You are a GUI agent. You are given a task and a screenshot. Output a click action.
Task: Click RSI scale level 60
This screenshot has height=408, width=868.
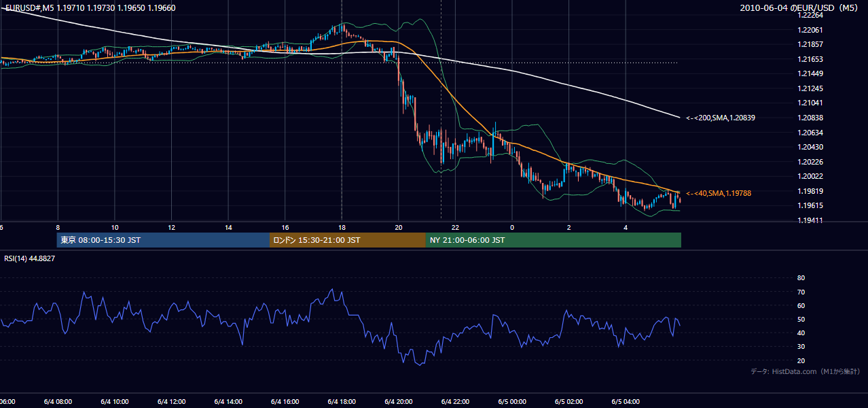pos(801,305)
